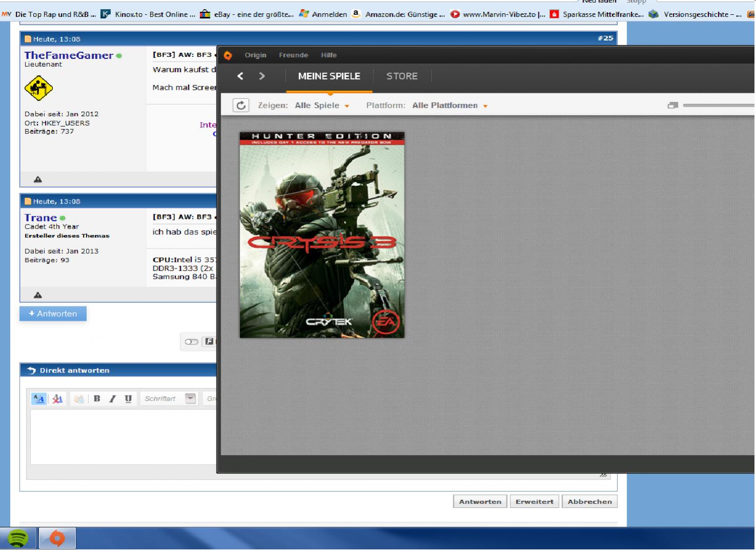Click TheFameGamer's avatar image
Viewport: 756px width, 553px height.
click(x=38, y=88)
